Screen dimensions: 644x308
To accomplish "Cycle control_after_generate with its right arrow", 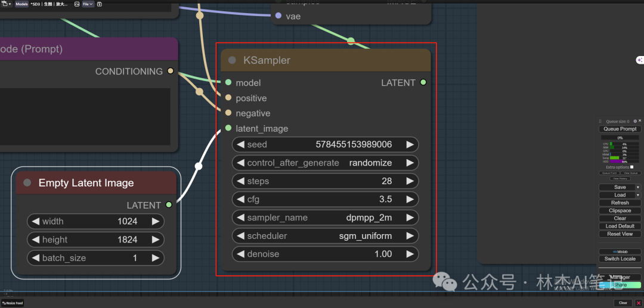I will (x=410, y=163).
